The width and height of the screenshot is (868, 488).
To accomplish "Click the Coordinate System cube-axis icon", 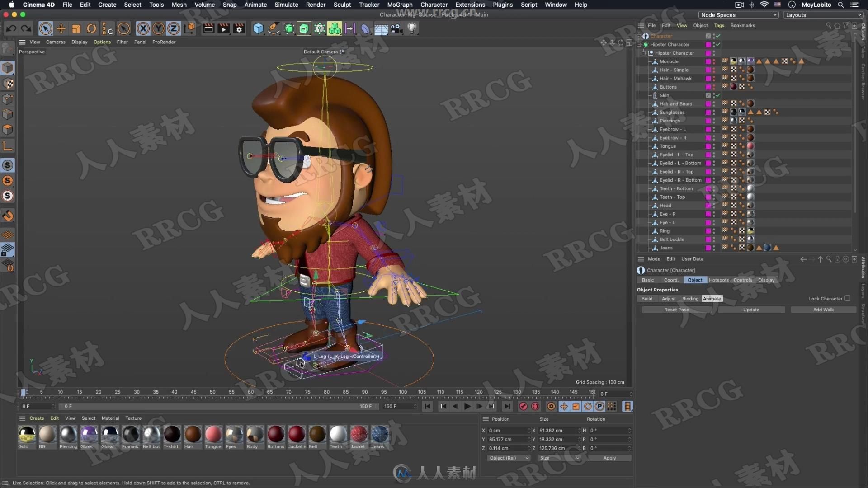I will tap(190, 28).
